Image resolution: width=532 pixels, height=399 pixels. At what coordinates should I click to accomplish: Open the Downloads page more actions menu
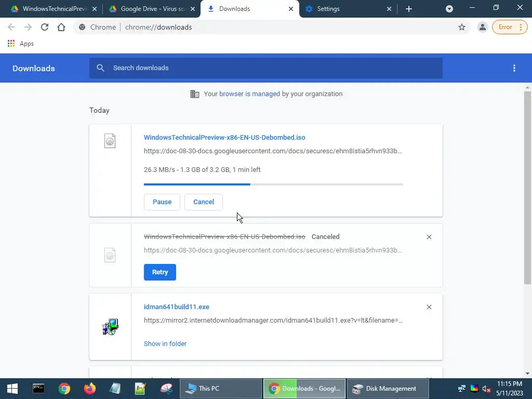[514, 68]
